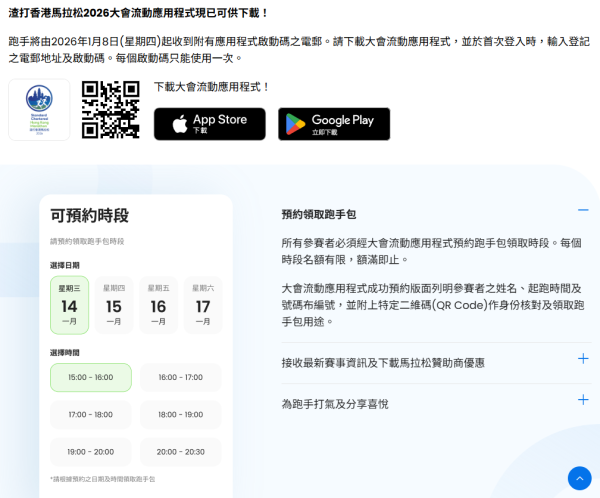Select Saturday 17 January date
The height and width of the screenshot is (498, 600).
coord(203,305)
